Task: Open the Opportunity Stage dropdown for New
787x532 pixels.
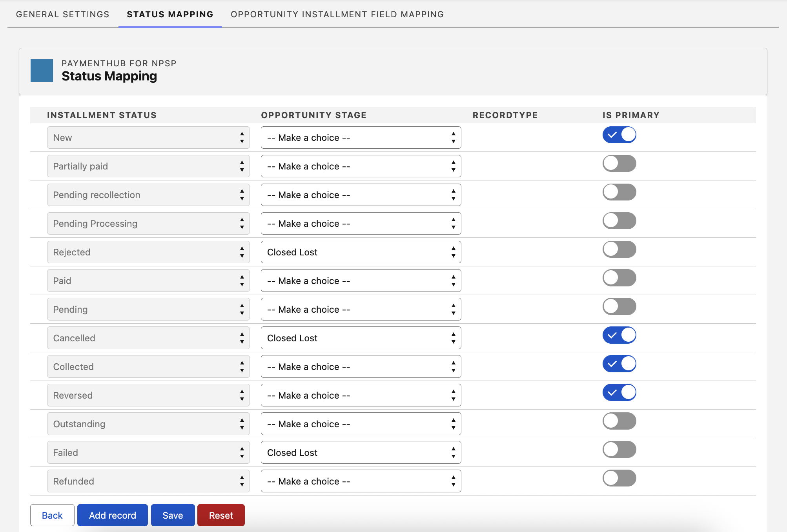Action: tap(361, 137)
